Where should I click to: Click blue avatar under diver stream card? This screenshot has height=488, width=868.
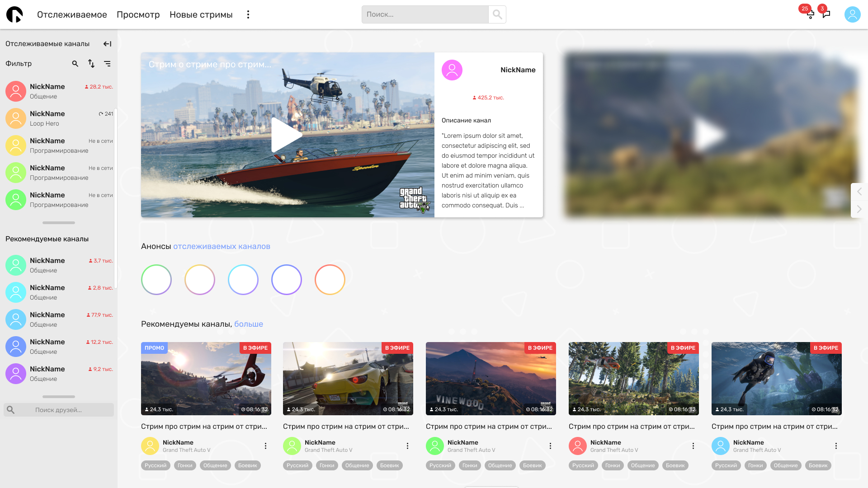tap(721, 446)
